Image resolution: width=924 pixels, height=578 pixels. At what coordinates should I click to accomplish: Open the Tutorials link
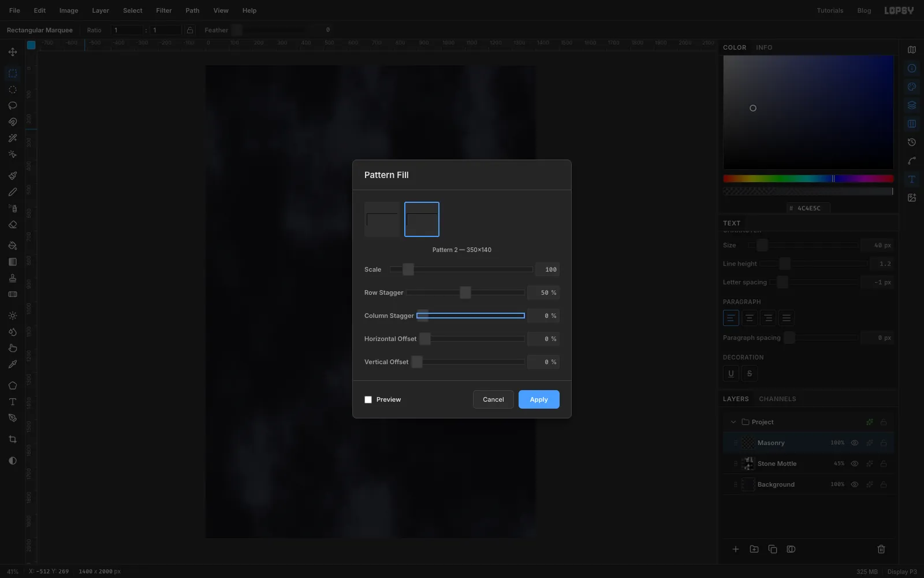[830, 10]
